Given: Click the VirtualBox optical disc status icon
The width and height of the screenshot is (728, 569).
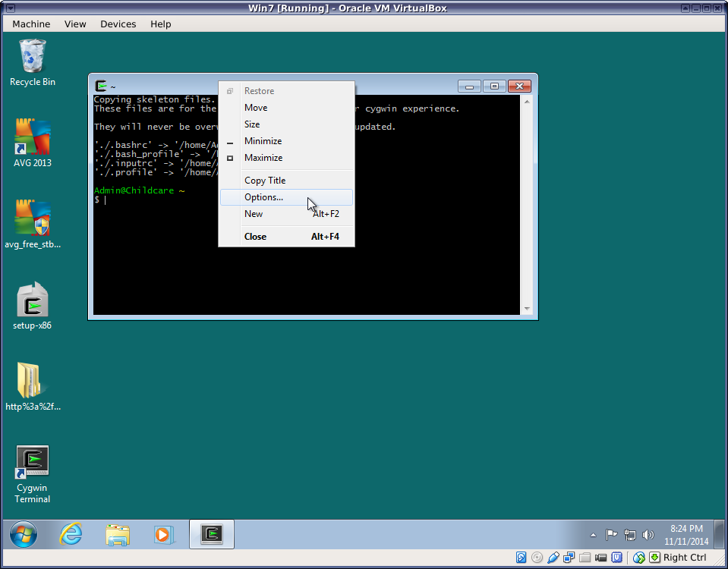Looking at the screenshot, I should tap(537, 558).
